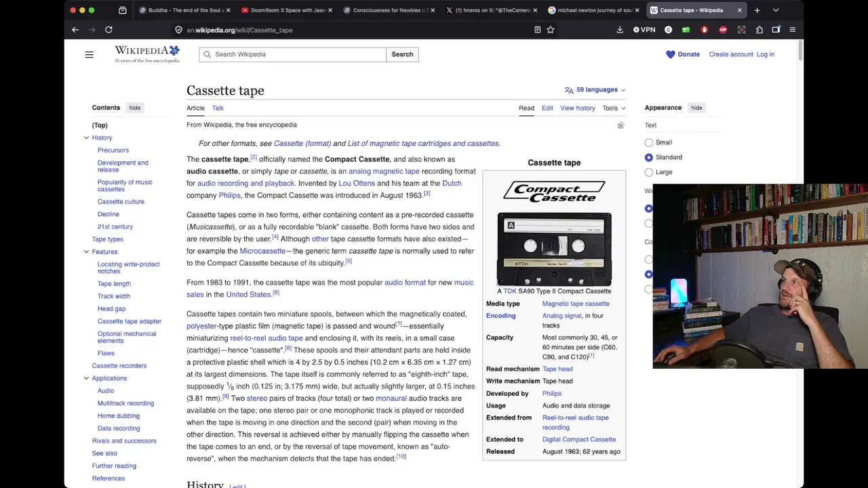Open the Lou Ottens link

click(357, 183)
